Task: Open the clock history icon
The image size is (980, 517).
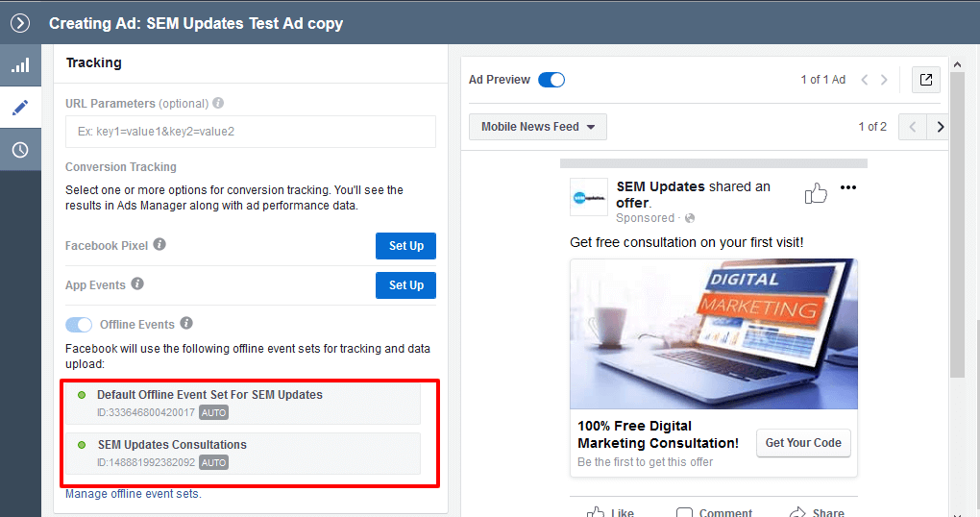Action: pyautogui.click(x=20, y=150)
